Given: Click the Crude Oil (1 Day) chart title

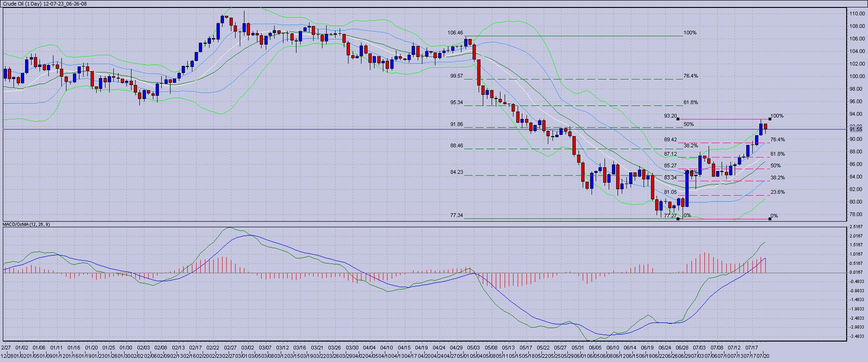Looking at the screenshot, I should click(x=45, y=4).
